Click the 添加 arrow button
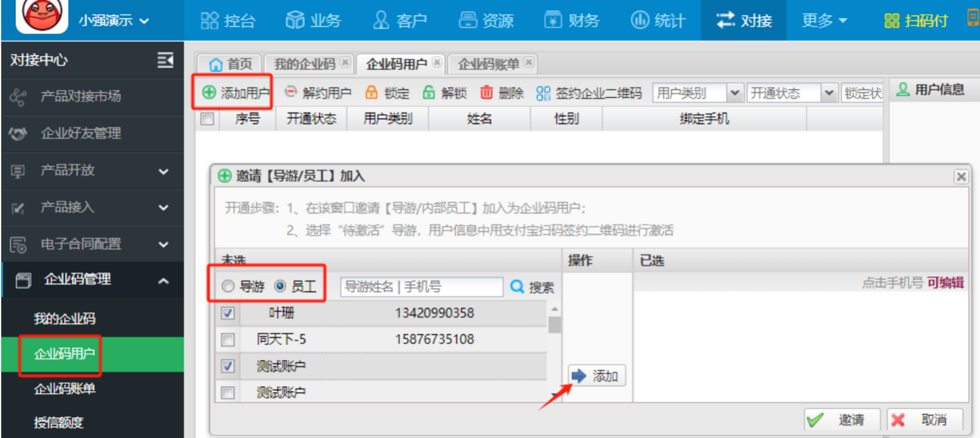 [596, 376]
